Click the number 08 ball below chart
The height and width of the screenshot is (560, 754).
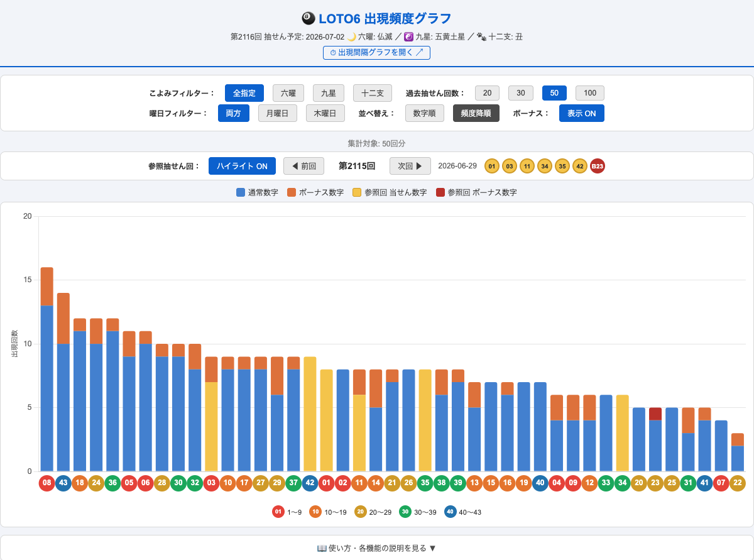(47, 483)
